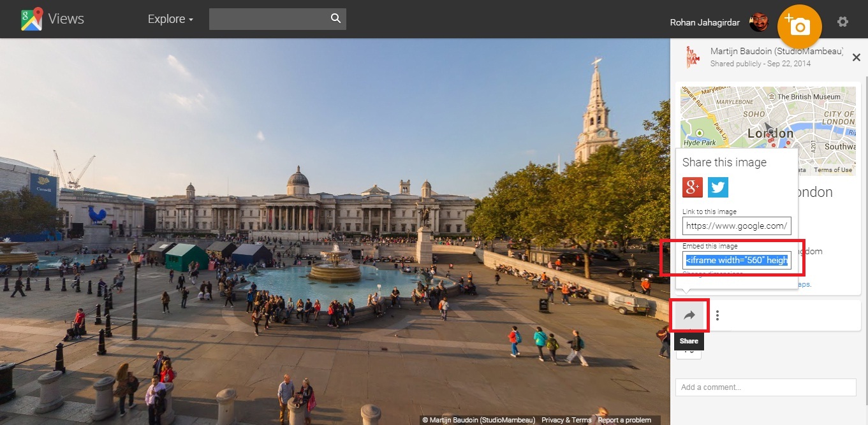The height and width of the screenshot is (425, 868).
Task: Click the orange add photo camera button
Action: click(x=800, y=26)
